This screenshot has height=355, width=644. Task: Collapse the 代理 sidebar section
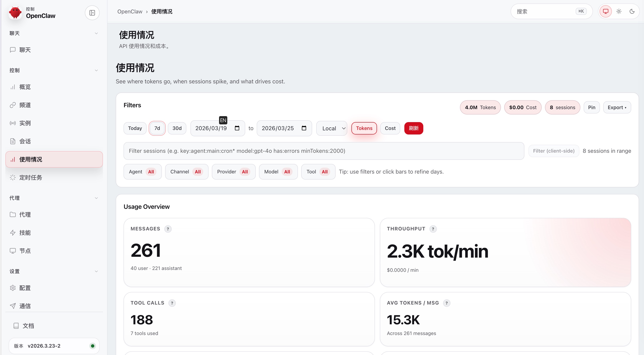96,198
